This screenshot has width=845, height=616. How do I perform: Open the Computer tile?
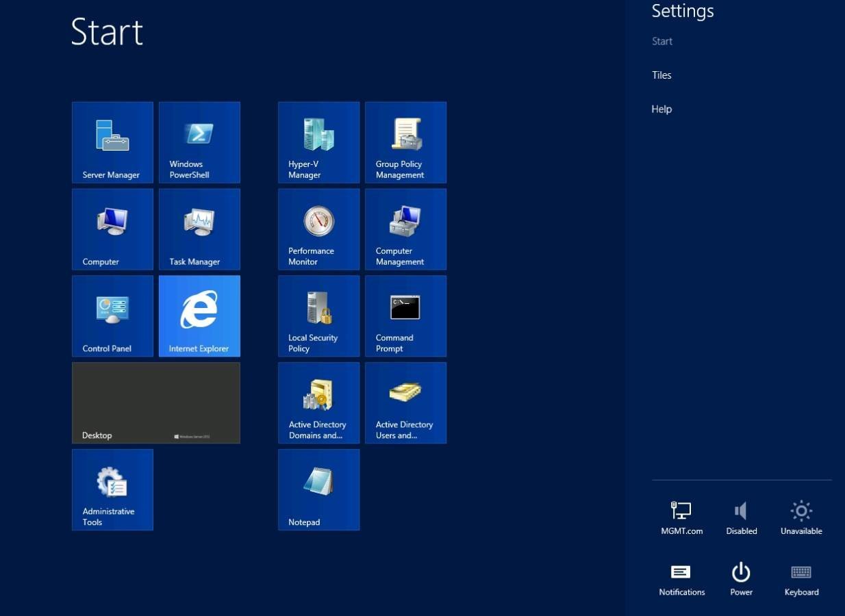coord(112,229)
